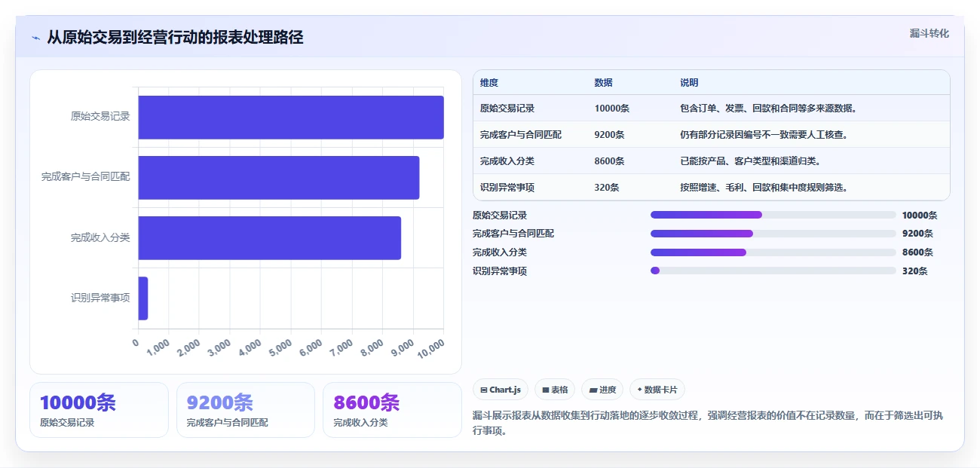This screenshot has width=980, height=468.
Task: Click the 8600条 progress bar
Action: pyautogui.click(x=773, y=252)
